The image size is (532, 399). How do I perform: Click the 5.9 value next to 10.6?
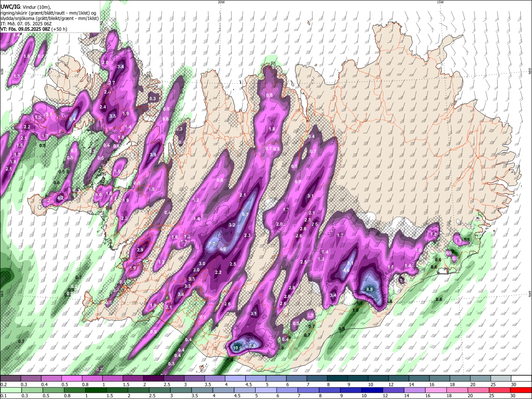pos(252,346)
